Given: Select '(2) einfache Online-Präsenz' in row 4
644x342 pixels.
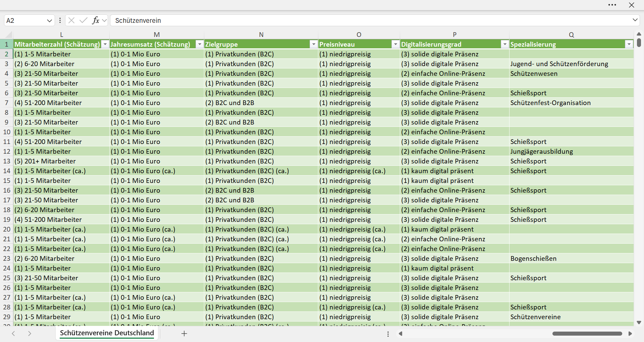Looking at the screenshot, I should click(x=454, y=74).
